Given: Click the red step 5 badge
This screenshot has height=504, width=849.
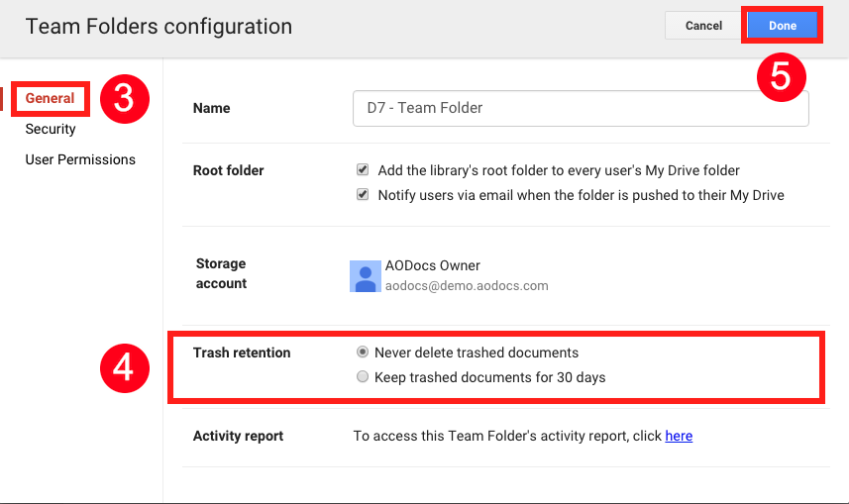Looking at the screenshot, I should pyautogui.click(x=782, y=77).
